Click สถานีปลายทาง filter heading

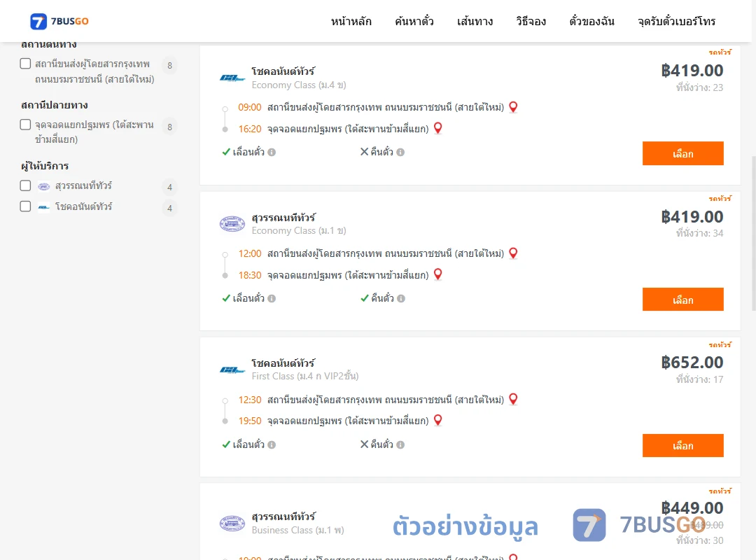(55, 105)
